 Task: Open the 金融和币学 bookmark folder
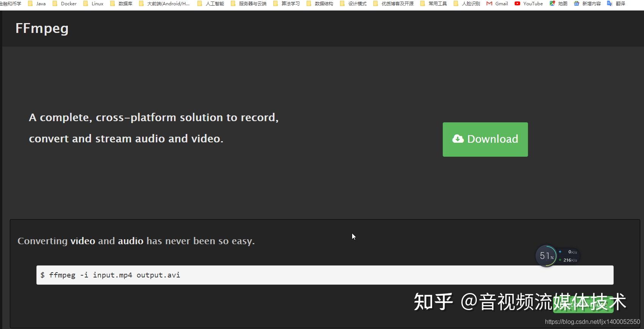(11, 3)
